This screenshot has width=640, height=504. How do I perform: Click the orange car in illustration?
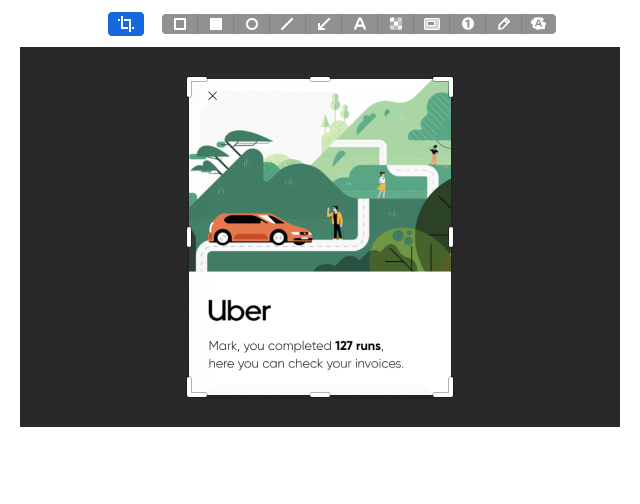[259, 229]
